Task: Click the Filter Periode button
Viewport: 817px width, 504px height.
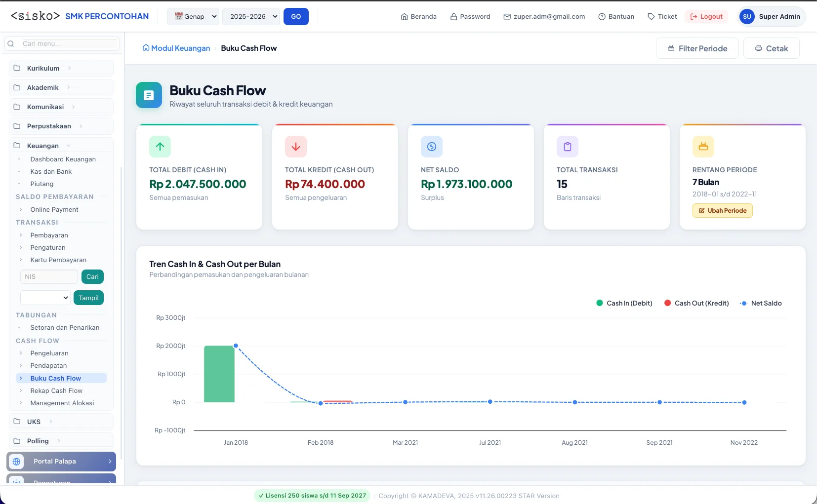Action: coord(697,48)
